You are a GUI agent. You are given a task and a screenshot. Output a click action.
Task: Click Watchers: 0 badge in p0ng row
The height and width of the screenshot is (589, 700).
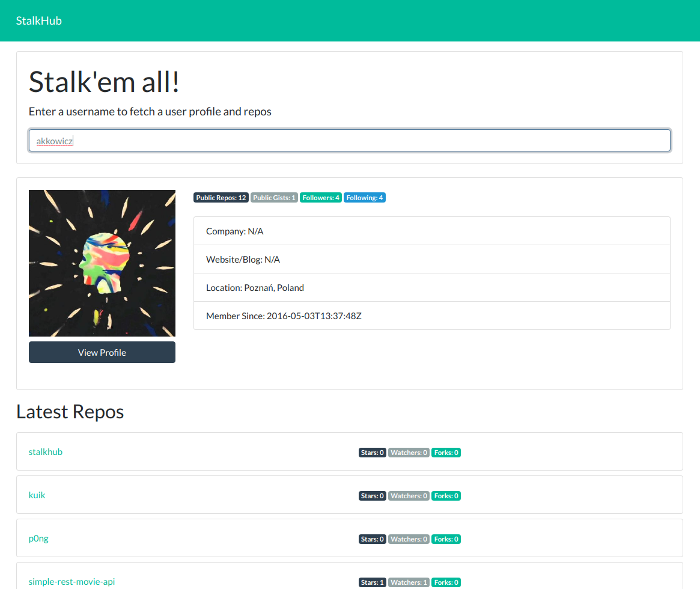click(409, 540)
